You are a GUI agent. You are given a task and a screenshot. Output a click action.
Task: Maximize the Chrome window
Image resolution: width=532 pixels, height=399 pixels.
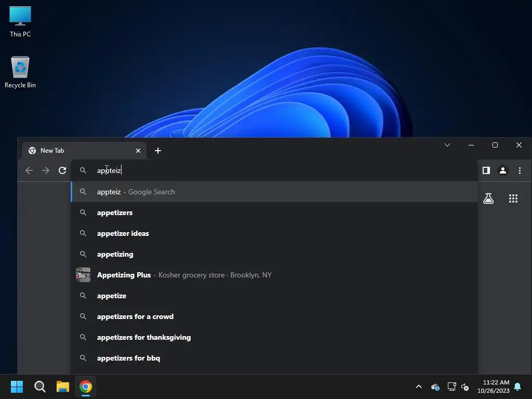tap(495, 145)
